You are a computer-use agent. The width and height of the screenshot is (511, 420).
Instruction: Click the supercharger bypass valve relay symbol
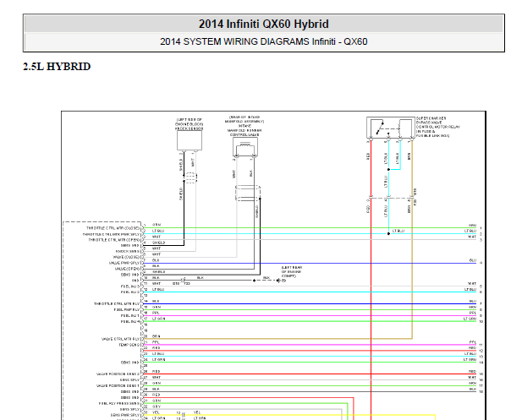coord(391,128)
